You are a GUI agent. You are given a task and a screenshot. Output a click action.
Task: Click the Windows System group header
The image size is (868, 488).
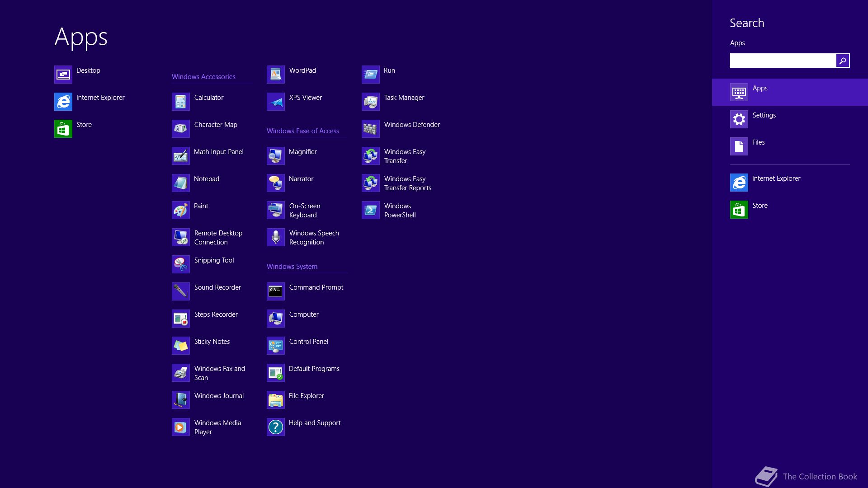click(x=292, y=267)
